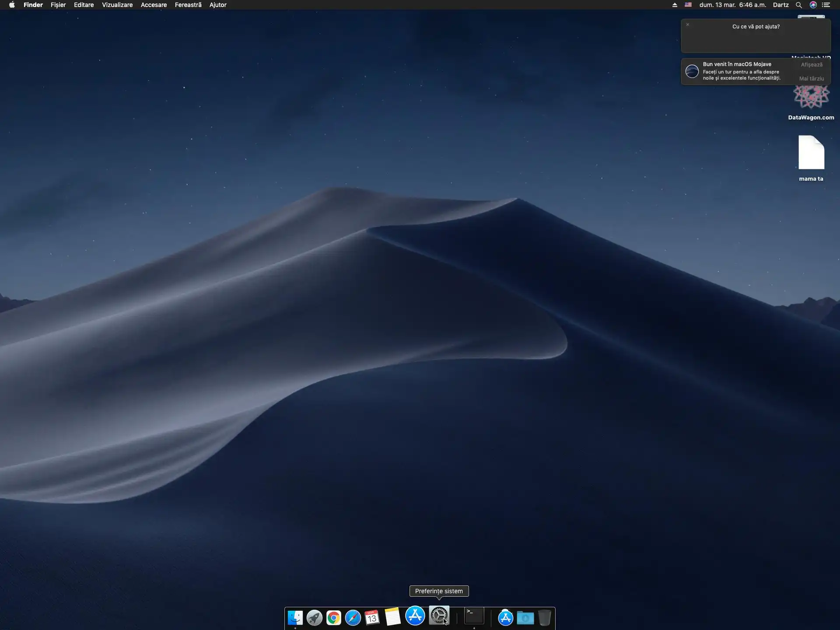
Task: Open the Fișier menu
Action: point(58,5)
